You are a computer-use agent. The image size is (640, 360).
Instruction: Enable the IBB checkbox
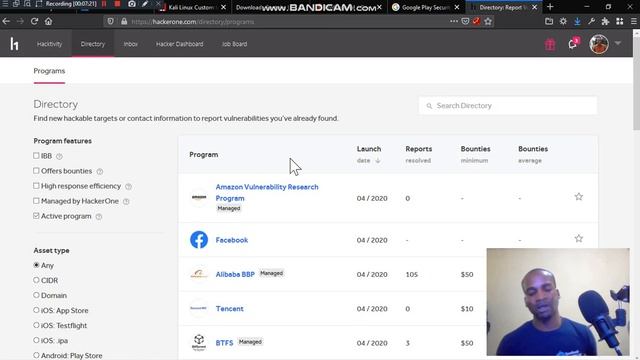tap(36, 156)
